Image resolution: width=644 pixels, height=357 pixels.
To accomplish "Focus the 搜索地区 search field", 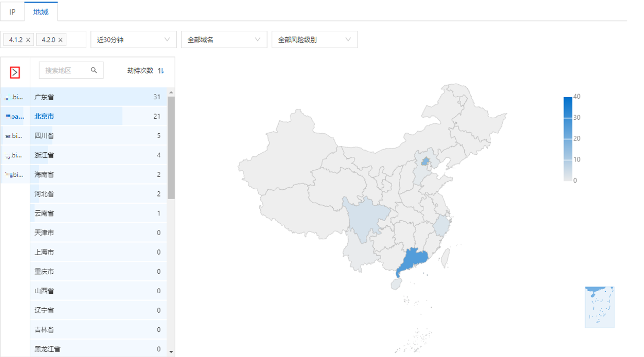I will [71, 70].
